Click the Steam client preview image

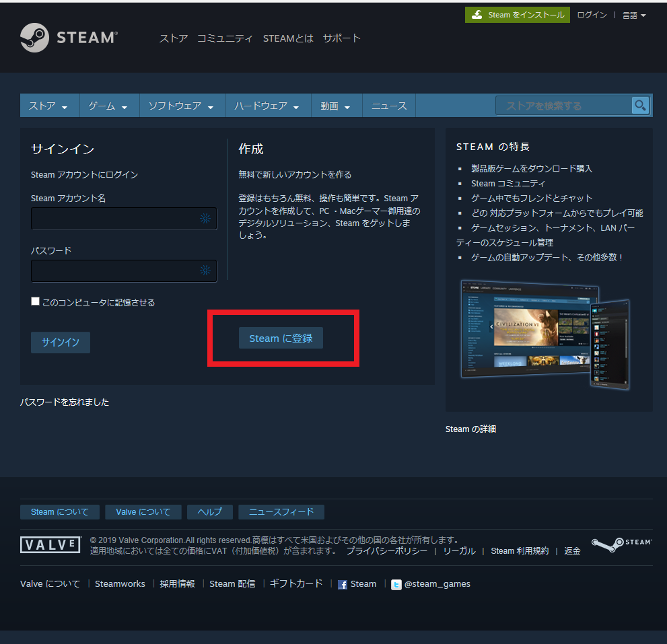(545, 334)
